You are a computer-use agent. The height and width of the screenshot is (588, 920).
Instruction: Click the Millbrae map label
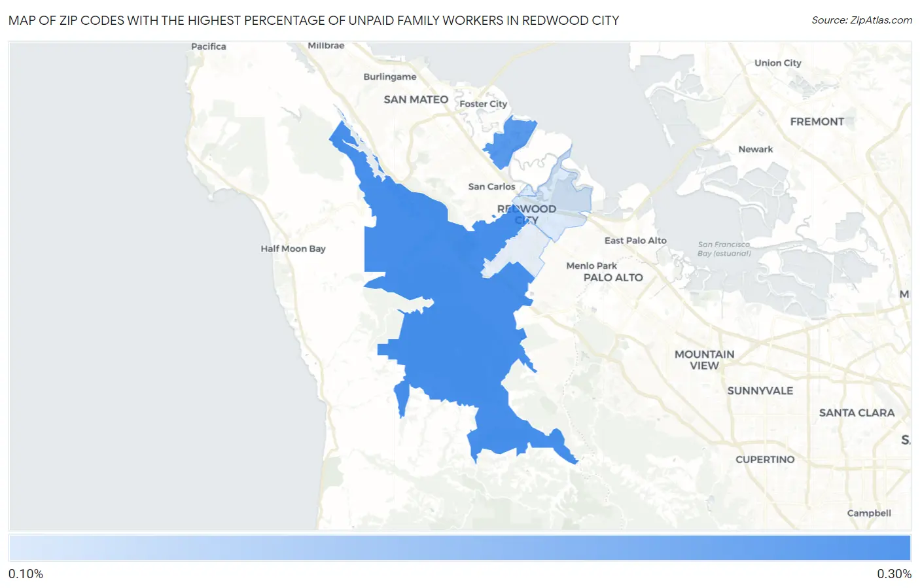click(x=326, y=46)
